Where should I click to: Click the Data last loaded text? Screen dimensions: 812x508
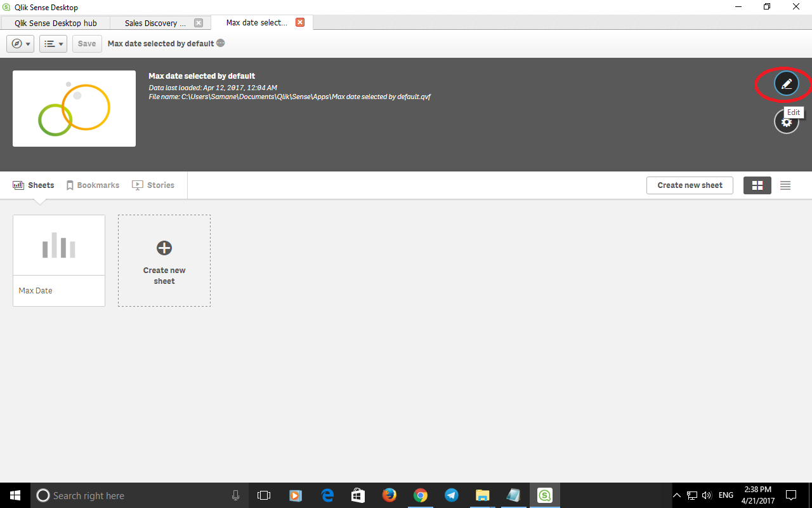click(213, 88)
